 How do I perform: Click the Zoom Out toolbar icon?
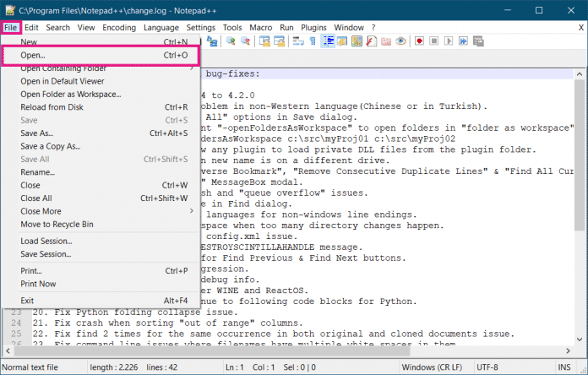pyautogui.click(x=246, y=41)
